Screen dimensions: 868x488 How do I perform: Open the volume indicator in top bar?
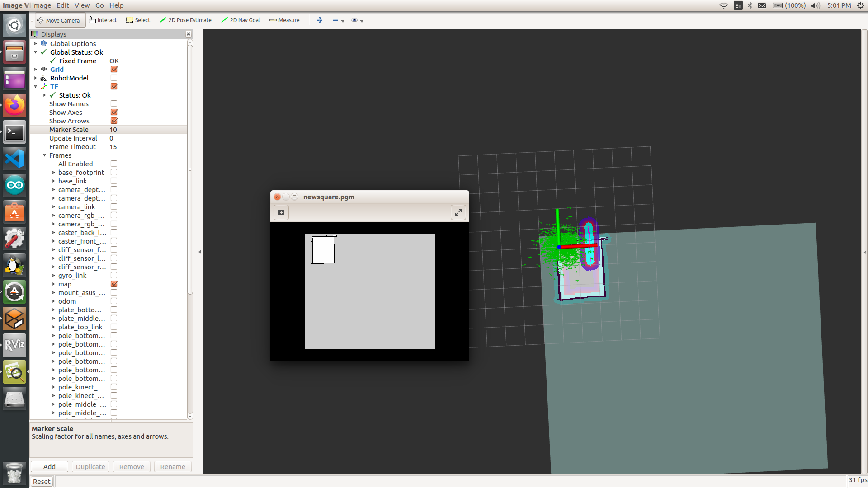816,5
